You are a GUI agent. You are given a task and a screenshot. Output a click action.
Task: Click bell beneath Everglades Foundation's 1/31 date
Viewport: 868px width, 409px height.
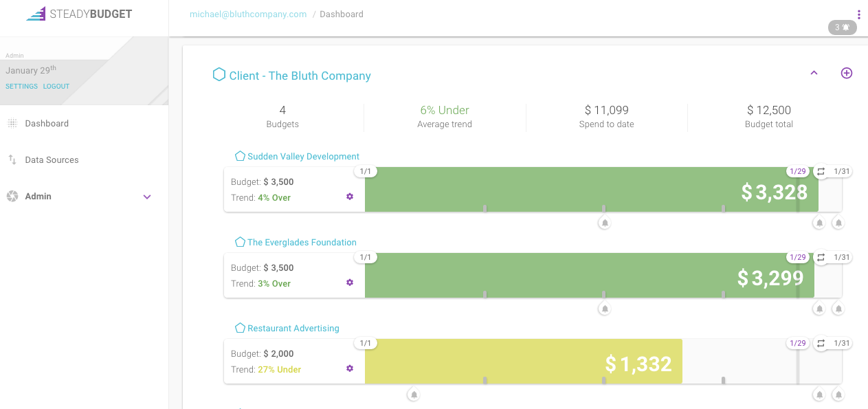[x=838, y=309]
